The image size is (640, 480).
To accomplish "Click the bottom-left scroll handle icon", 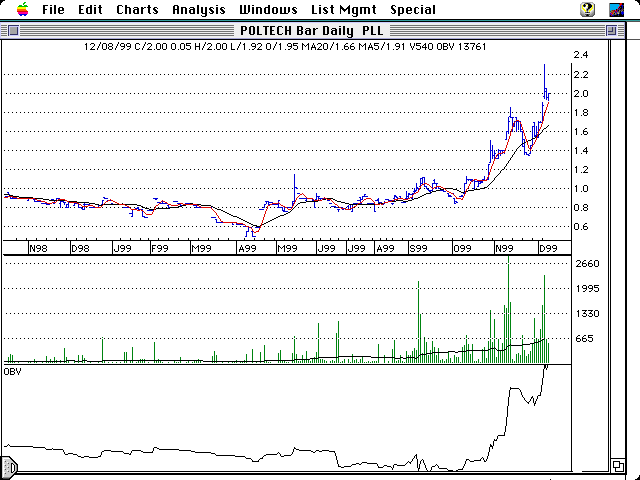I will click(9, 467).
